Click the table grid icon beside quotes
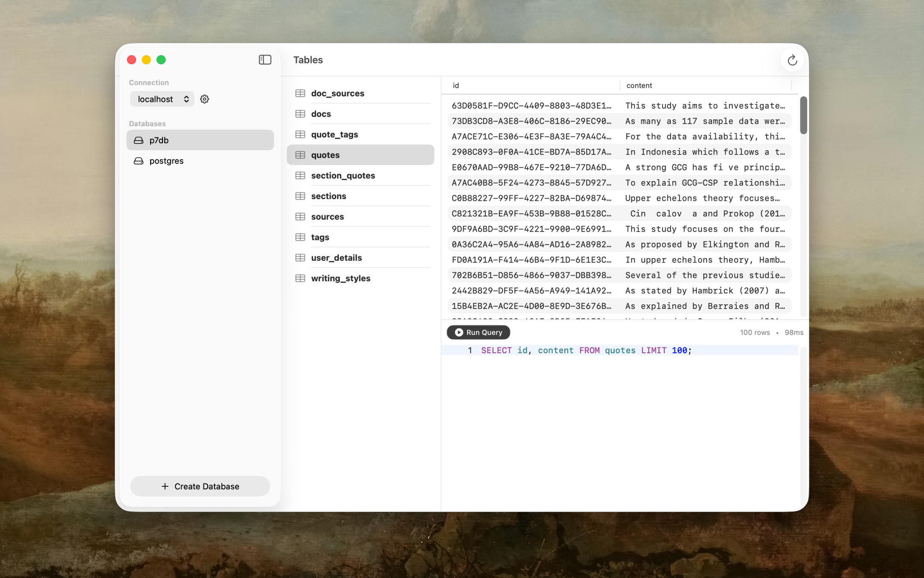Viewport: 924px width, 578px height. pyautogui.click(x=299, y=155)
